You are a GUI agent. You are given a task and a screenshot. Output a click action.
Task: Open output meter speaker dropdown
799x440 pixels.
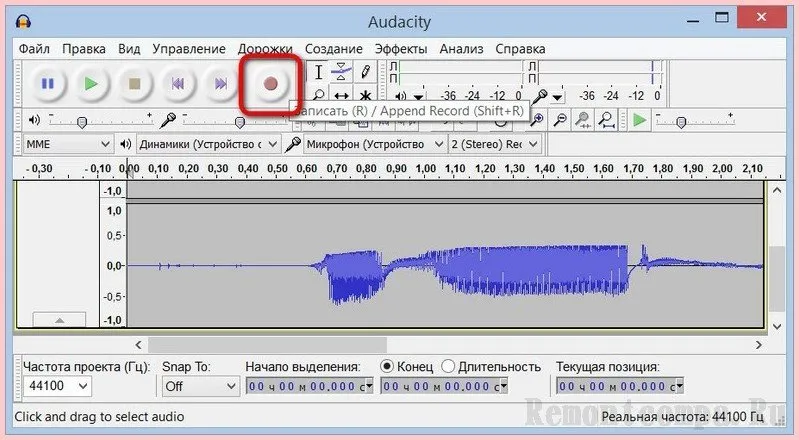pos(418,97)
